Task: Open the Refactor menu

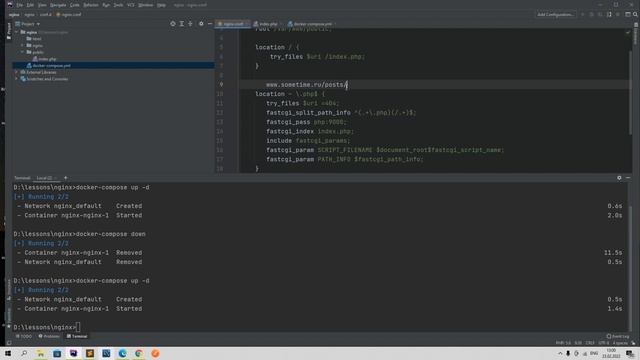Action: (91, 5)
